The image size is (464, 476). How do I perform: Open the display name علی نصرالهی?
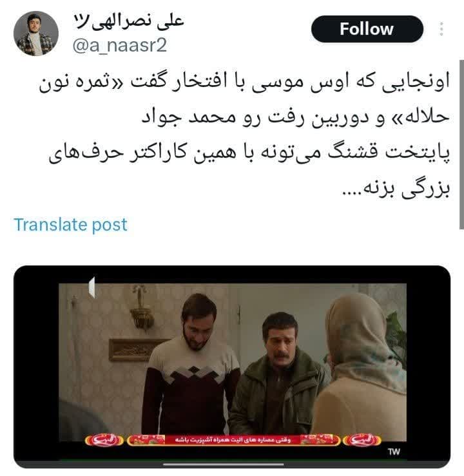(x=129, y=22)
